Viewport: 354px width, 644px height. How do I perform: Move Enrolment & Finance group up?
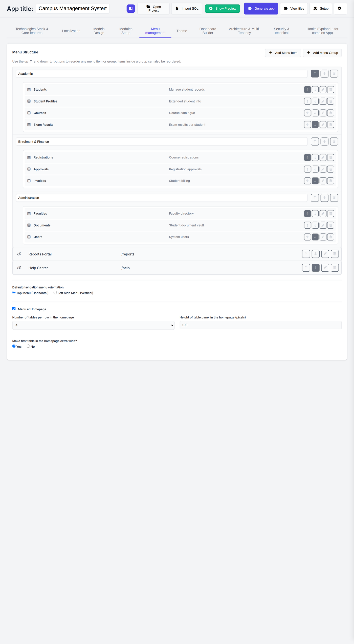[x=315, y=142]
